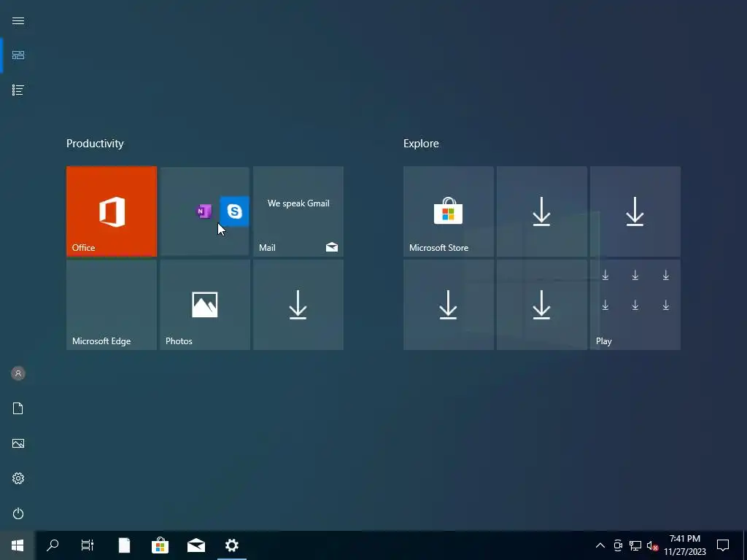Open Power options menu
This screenshot has width=747, height=560.
[x=18, y=513]
